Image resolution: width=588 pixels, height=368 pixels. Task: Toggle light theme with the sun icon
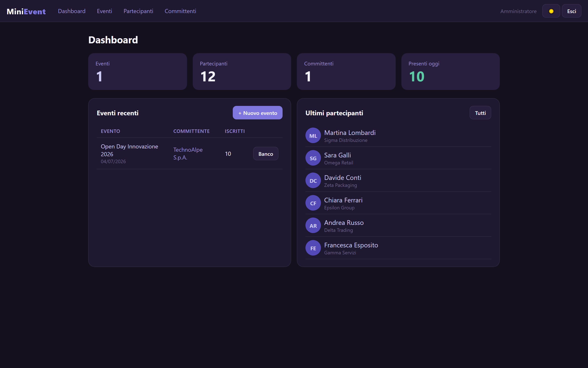tap(551, 11)
